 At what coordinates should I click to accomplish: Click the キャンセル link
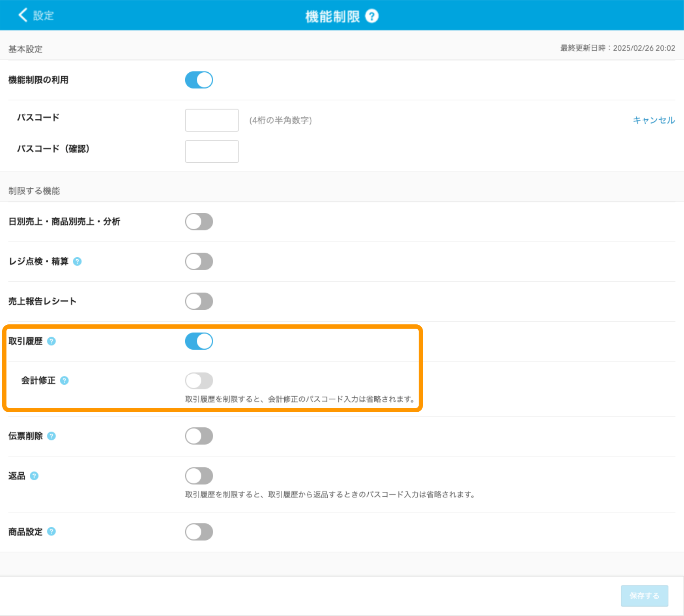click(x=654, y=120)
